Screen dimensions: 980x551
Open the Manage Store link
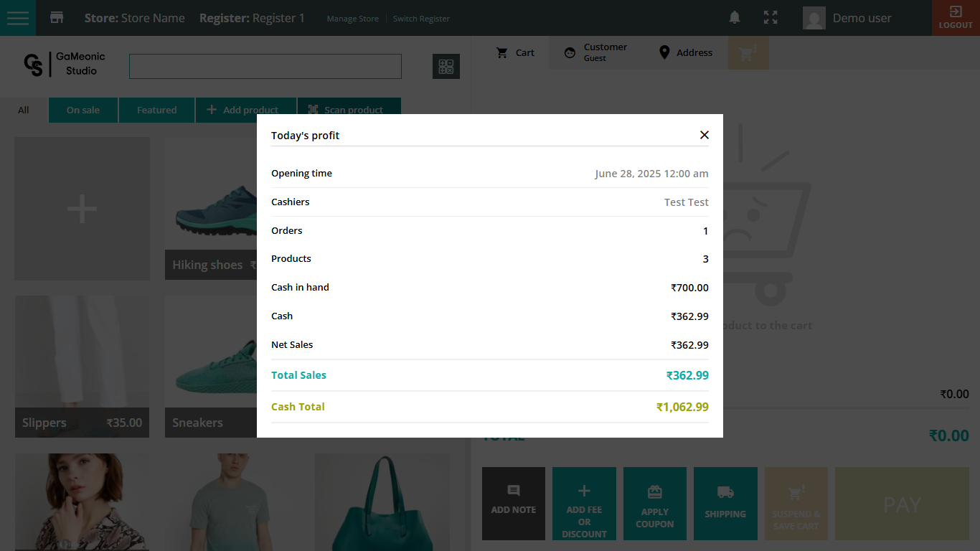(352, 19)
